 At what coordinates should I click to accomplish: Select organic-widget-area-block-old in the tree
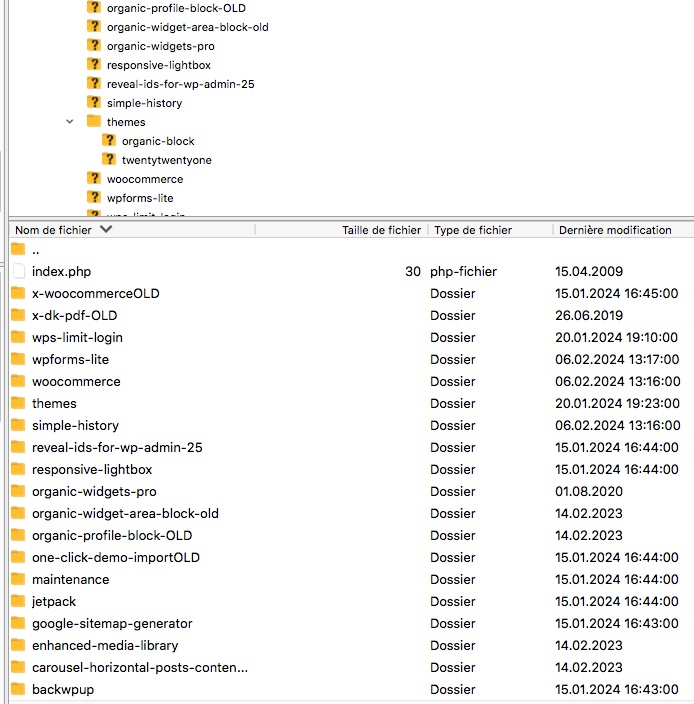pos(188,27)
